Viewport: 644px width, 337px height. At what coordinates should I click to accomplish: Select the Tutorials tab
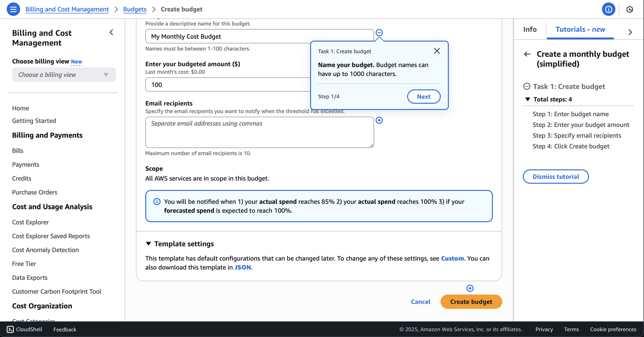[580, 29]
